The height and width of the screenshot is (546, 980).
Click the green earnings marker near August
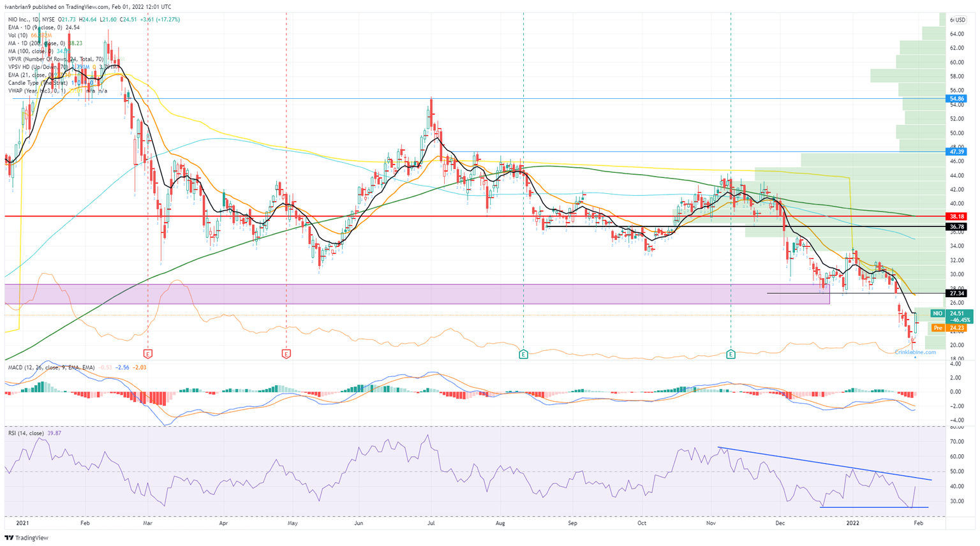click(x=523, y=354)
